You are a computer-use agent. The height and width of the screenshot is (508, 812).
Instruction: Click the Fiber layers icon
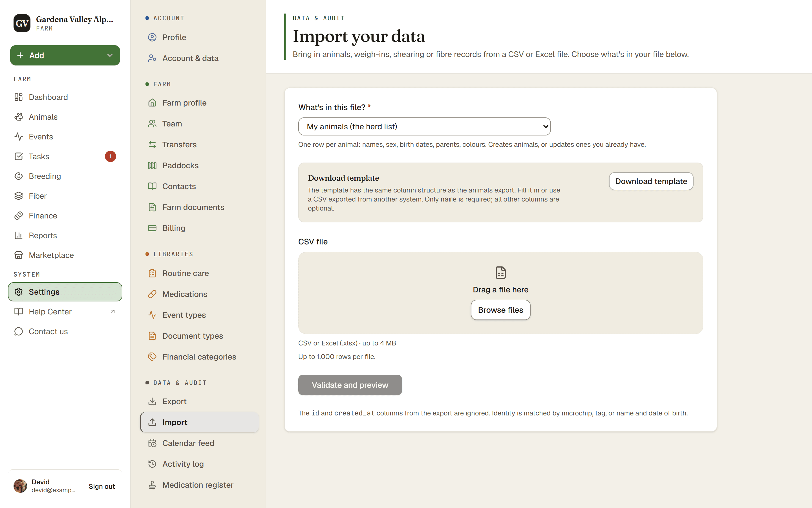[18, 196]
